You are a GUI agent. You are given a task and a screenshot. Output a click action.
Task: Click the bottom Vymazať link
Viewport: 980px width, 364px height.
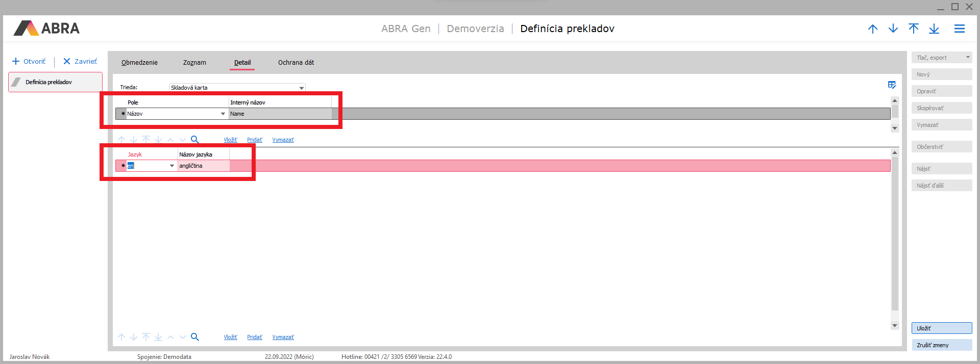(x=283, y=337)
